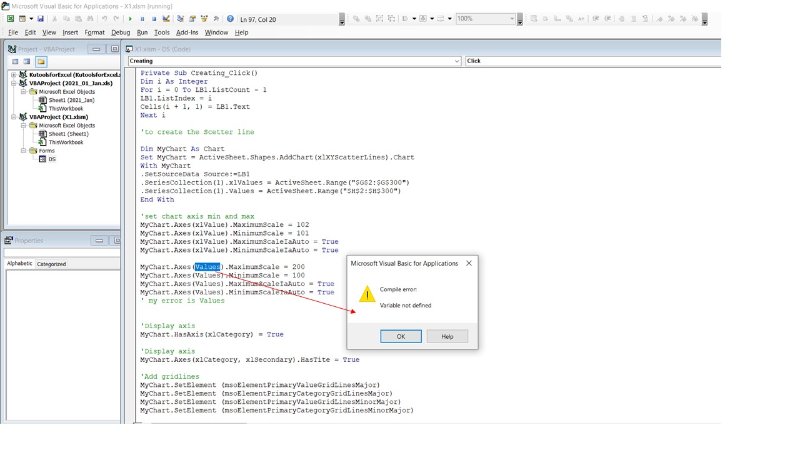Switch to the Categorized properties tab
Image resolution: width=800 pixels, height=450 pixels.
click(52, 264)
